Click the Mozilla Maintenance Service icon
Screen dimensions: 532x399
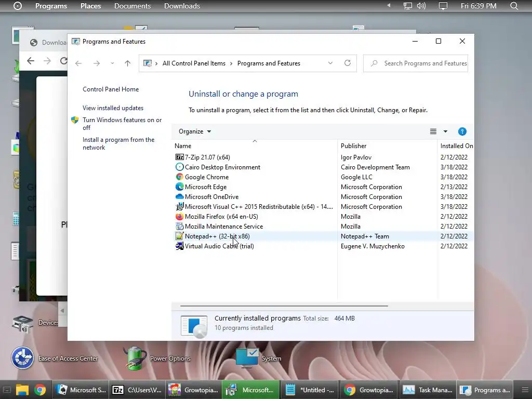[179, 226]
